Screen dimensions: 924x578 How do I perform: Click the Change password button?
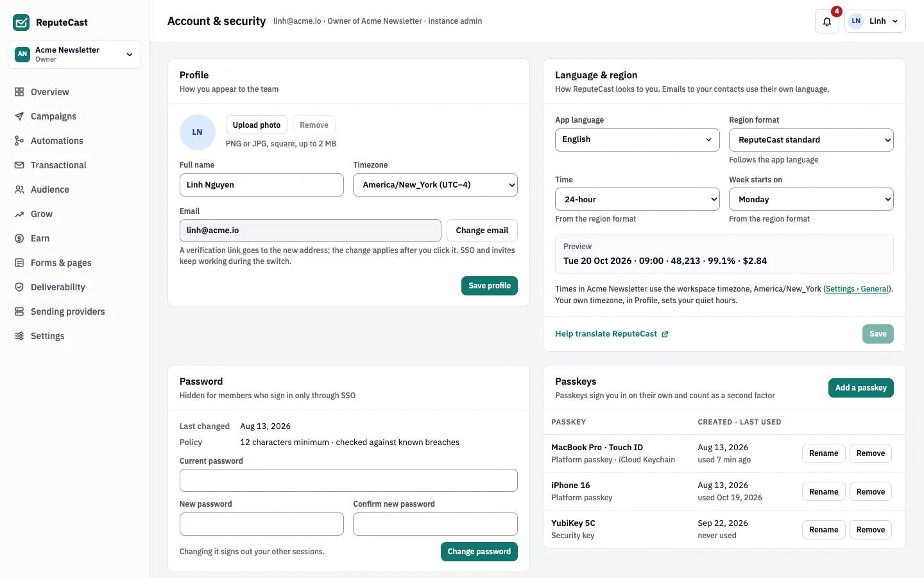(479, 552)
